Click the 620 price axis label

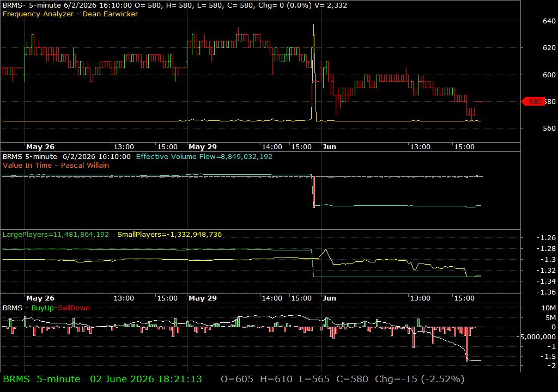(x=549, y=48)
